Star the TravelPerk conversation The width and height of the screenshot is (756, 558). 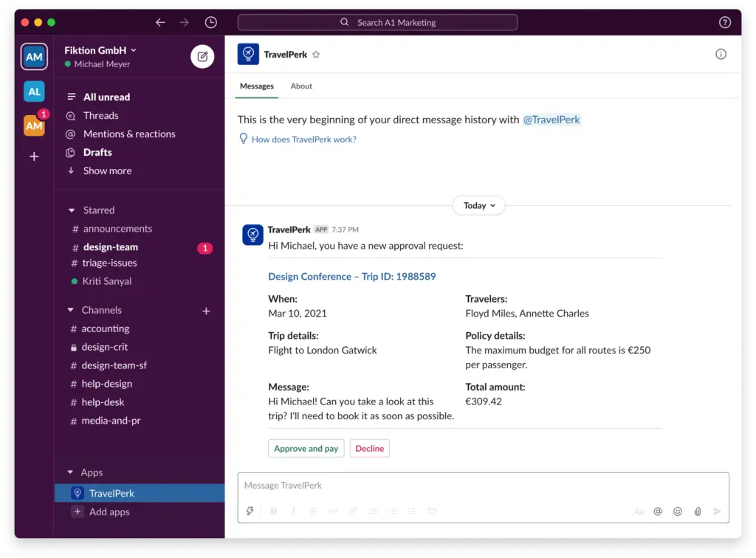point(316,55)
